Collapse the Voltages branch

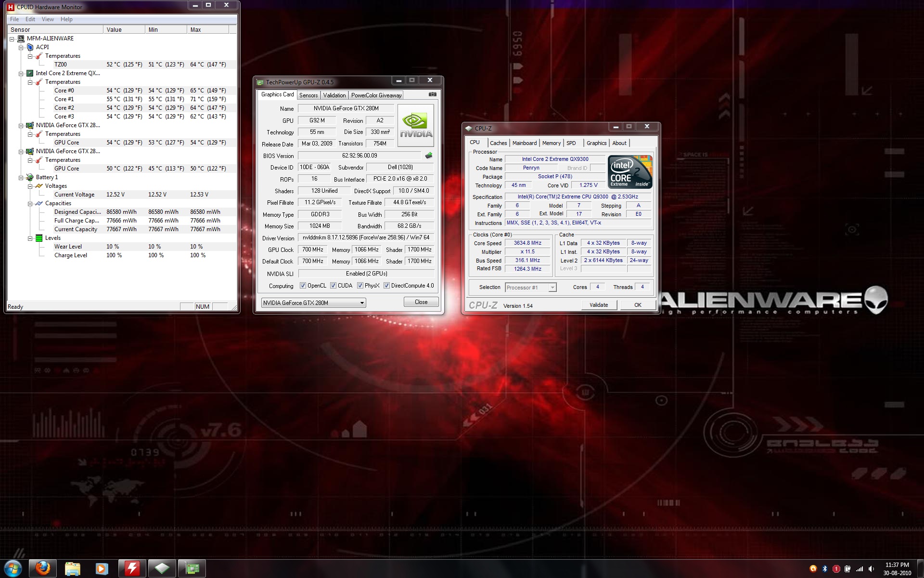tap(30, 186)
